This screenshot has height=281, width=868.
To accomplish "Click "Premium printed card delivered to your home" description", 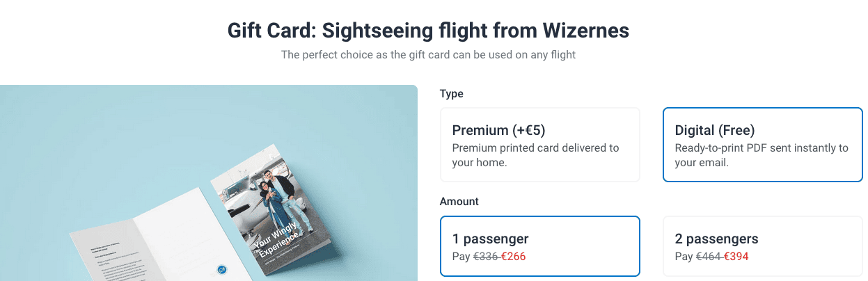I will coord(535,155).
